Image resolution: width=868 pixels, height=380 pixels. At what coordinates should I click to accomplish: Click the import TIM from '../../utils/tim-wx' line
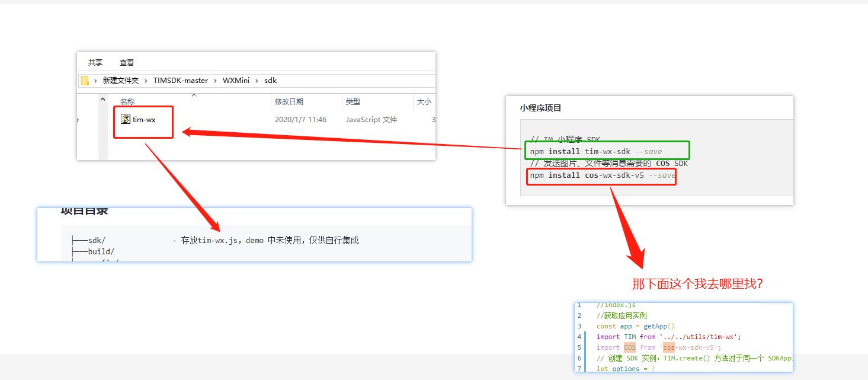tap(669, 337)
